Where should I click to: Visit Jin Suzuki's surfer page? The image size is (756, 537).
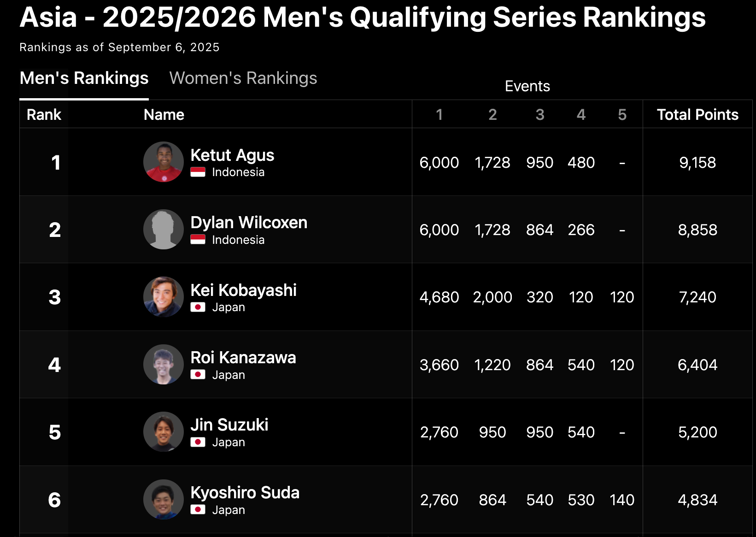click(229, 425)
